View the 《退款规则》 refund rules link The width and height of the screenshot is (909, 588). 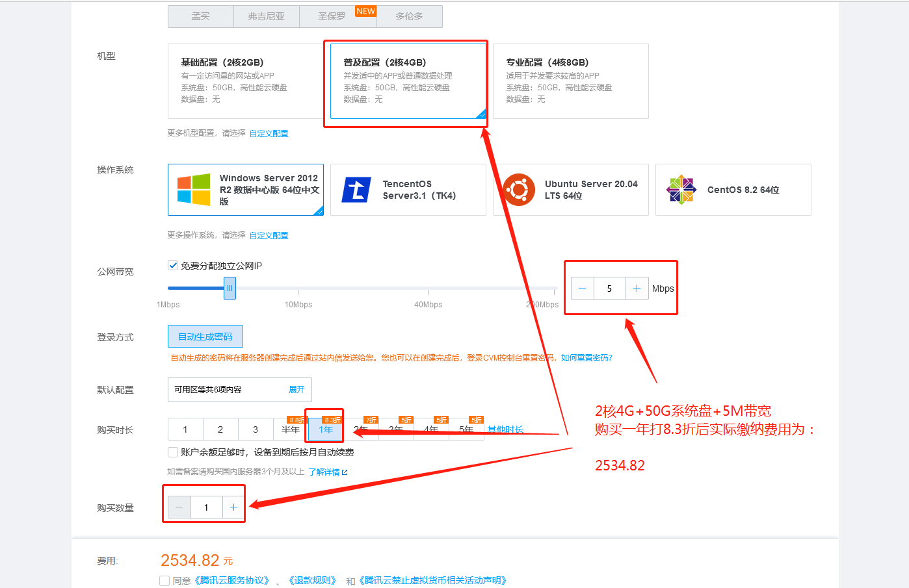(x=311, y=580)
